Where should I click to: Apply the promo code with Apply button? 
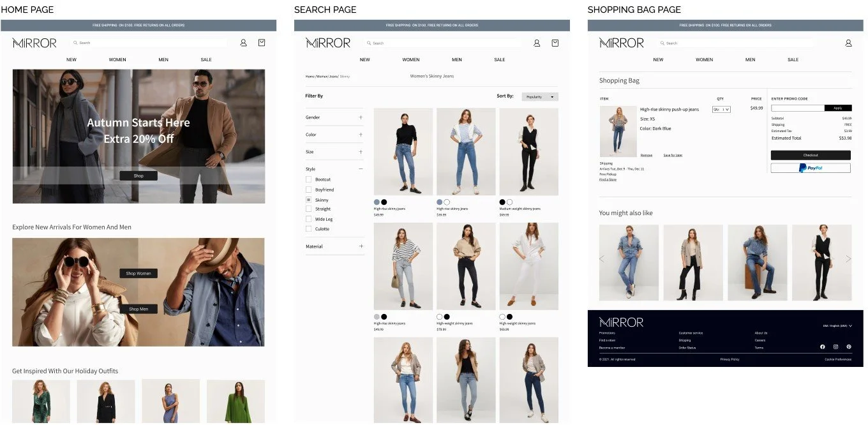coord(838,108)
